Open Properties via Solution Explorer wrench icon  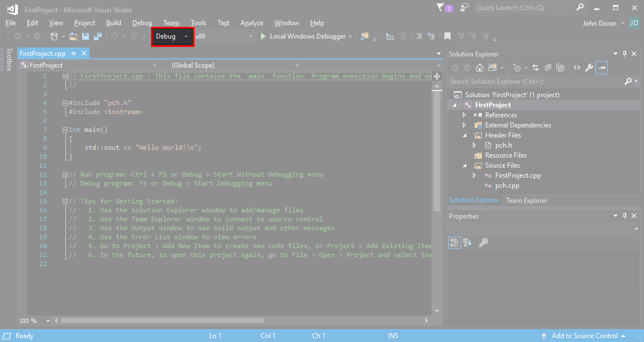point(589,68)
